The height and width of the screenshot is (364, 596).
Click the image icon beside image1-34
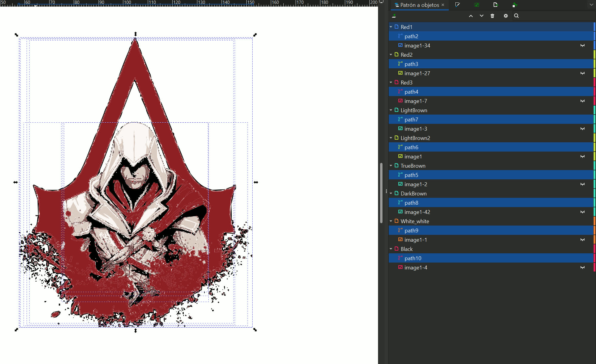tap(400, 45)
